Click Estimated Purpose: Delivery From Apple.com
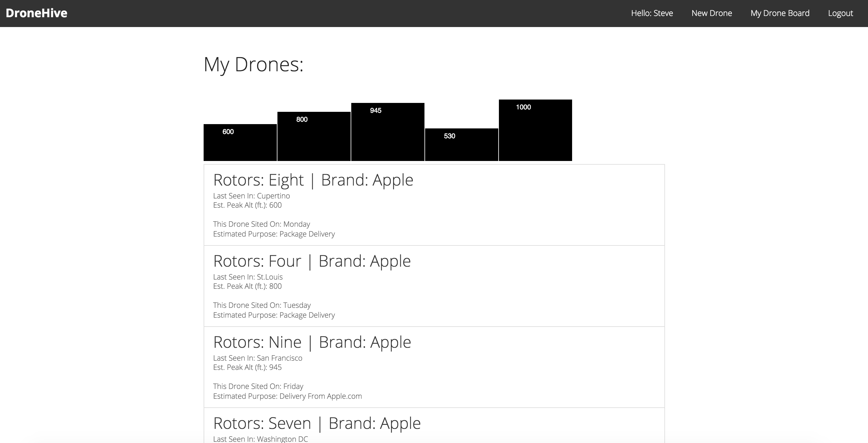The image size is (868, 443). pyautogui.click(x=287, y=396)
